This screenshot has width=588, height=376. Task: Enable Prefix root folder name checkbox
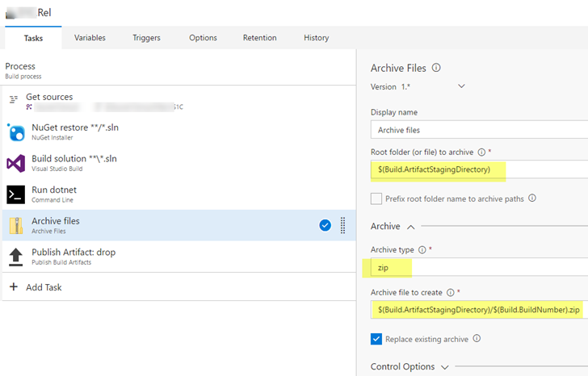tap(376, 198)
